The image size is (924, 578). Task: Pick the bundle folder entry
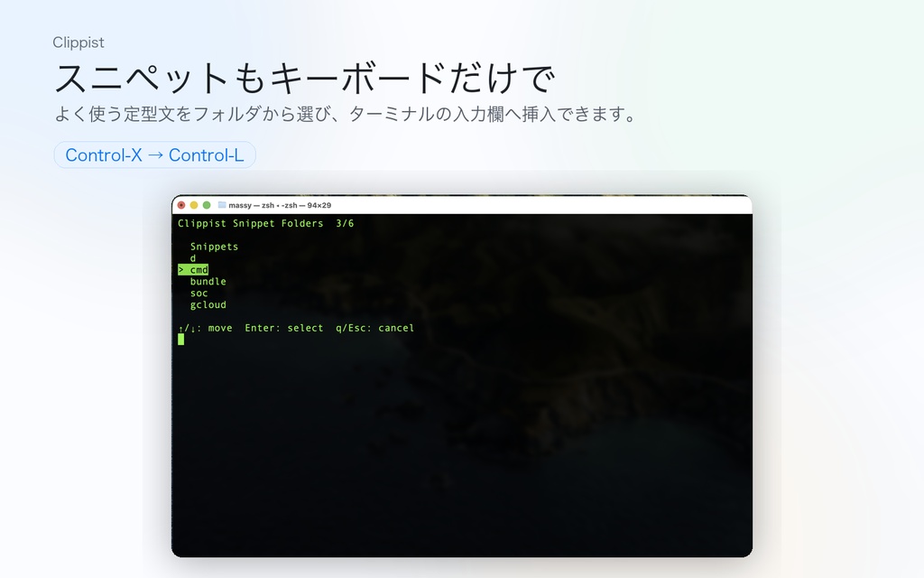208,282
